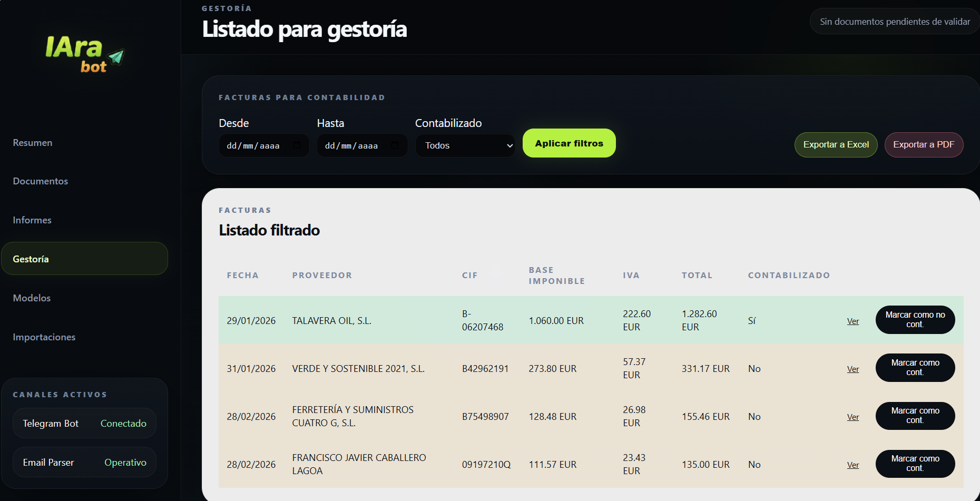Navigate to Importaciones

[x=44, y=337]
